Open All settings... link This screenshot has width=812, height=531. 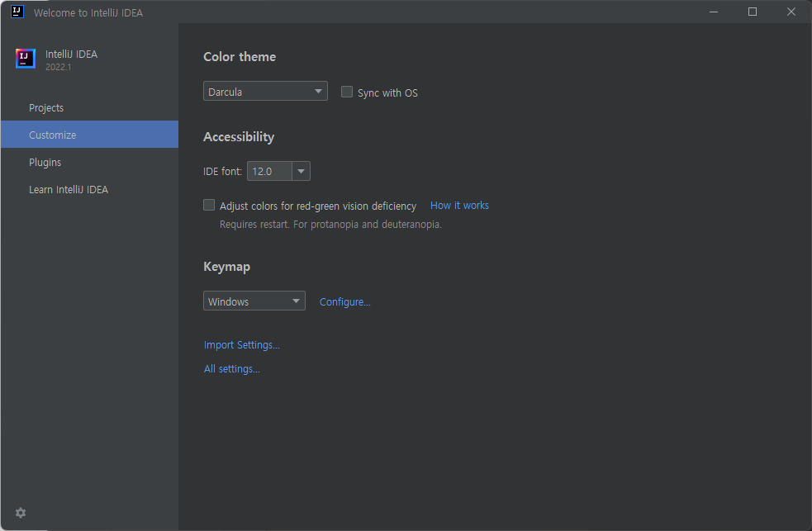click(232, 369)
